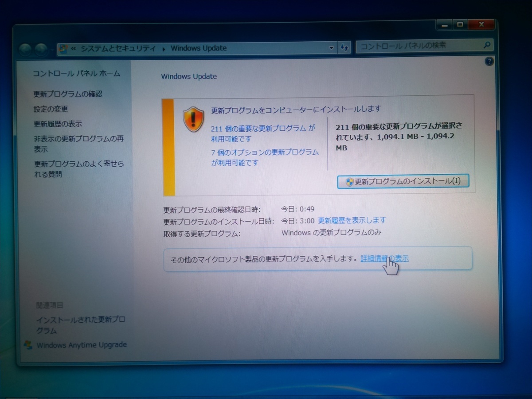The image size is (532, 399).
Task: Open 更新履歴の表示 in the sidebar
Action: pyautogui.click(x=58, y=124)
